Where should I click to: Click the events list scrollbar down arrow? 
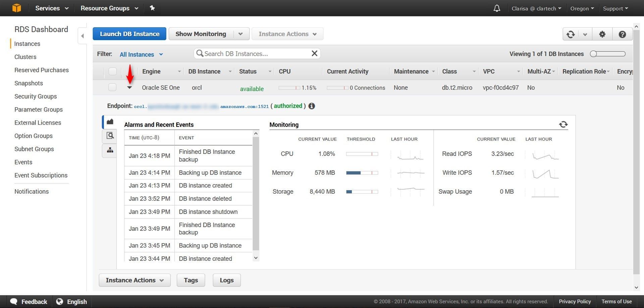point(256,258)
